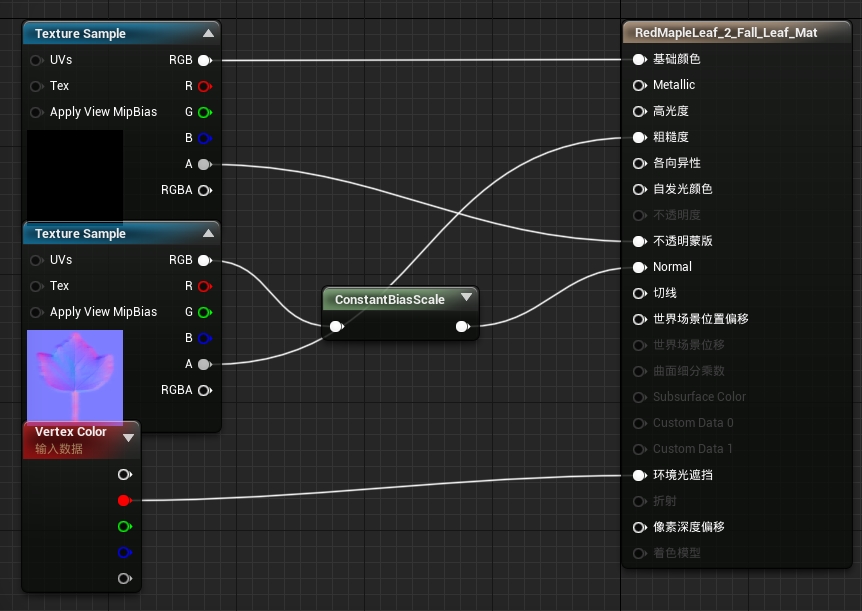Select the leaf normal map preview thumbnail
The width and height of the screenshot is (862, 611).
click(75, 376)
